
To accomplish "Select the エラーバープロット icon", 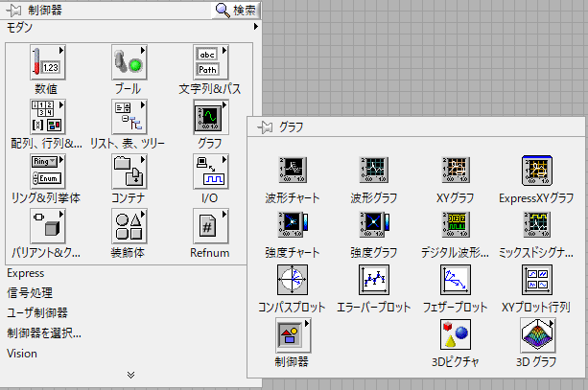I will (373, 281).
